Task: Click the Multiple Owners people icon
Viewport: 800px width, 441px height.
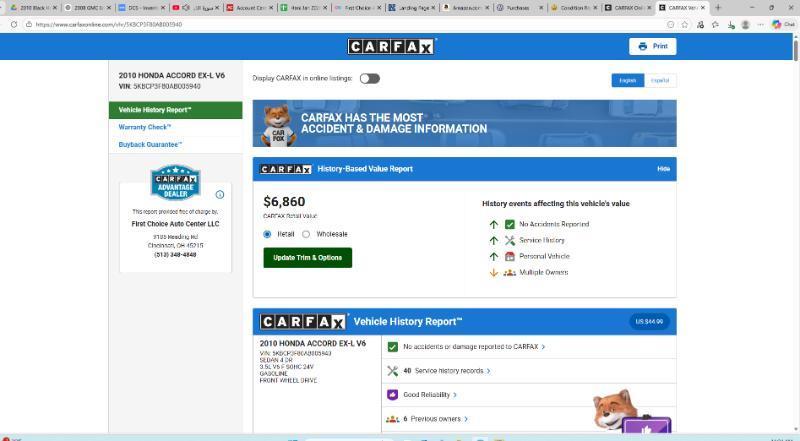Action: coord(510,272)
